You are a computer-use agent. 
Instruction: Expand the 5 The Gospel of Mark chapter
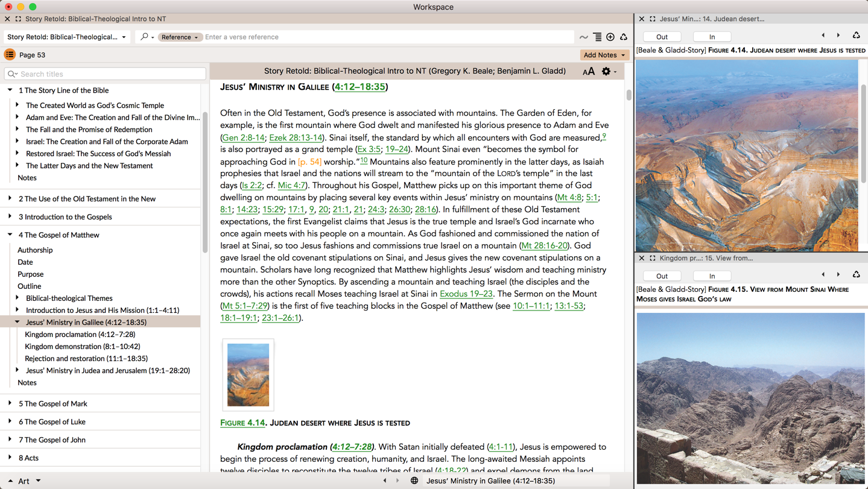pos(10,403)
